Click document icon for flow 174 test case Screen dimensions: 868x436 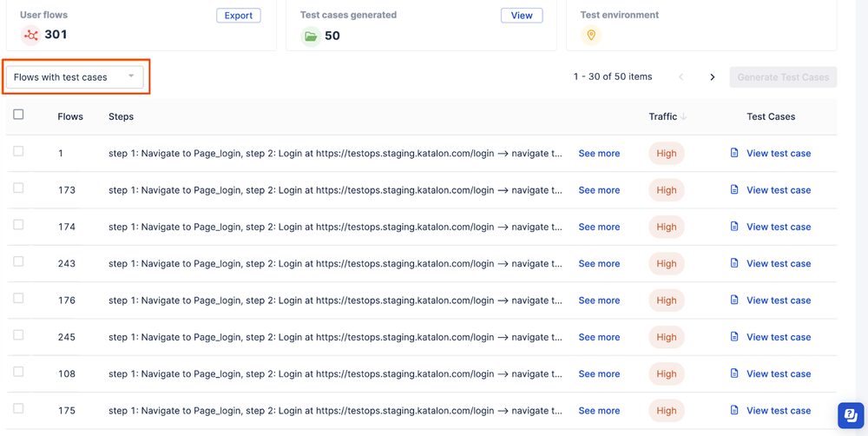[x=734, y=227]
